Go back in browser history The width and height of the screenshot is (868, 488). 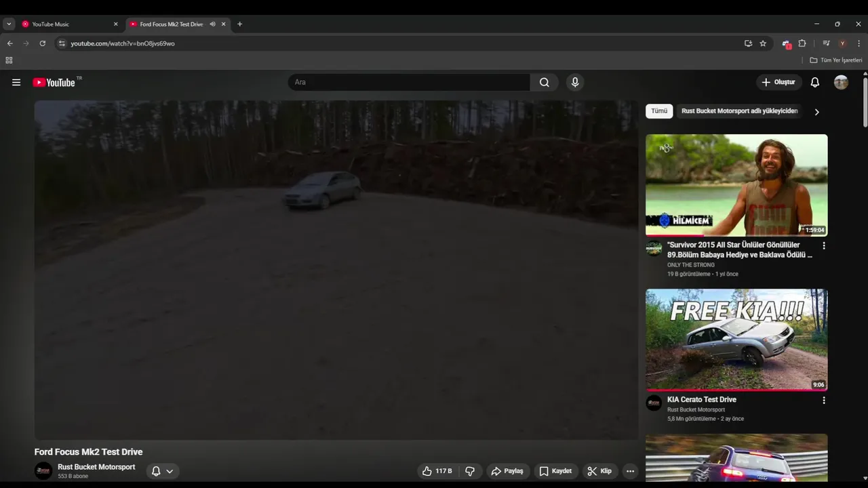[x=9, y=43]
